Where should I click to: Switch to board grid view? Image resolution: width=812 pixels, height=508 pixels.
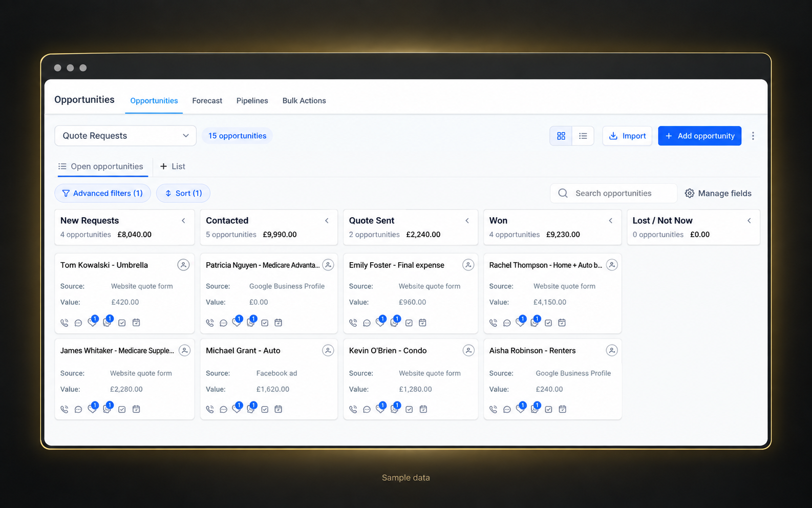pos(561,136)
